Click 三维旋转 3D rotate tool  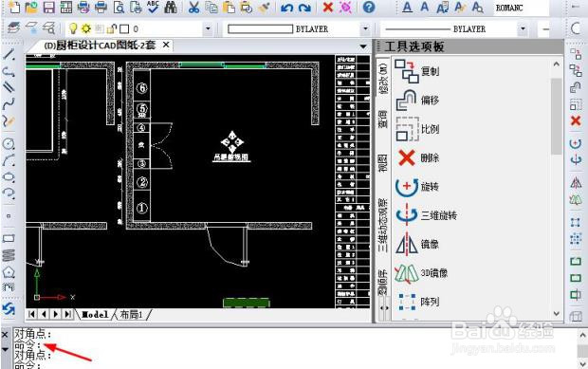point(426,215)
